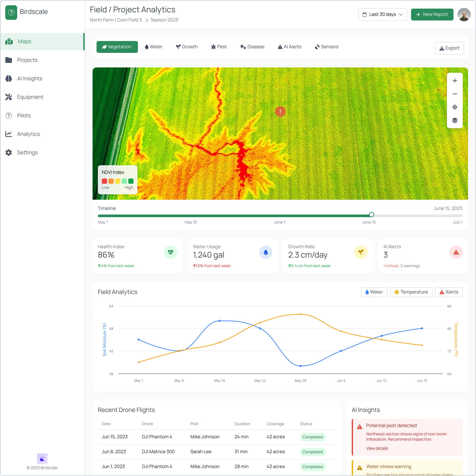Zoom in on the field map

click(455, 81)
